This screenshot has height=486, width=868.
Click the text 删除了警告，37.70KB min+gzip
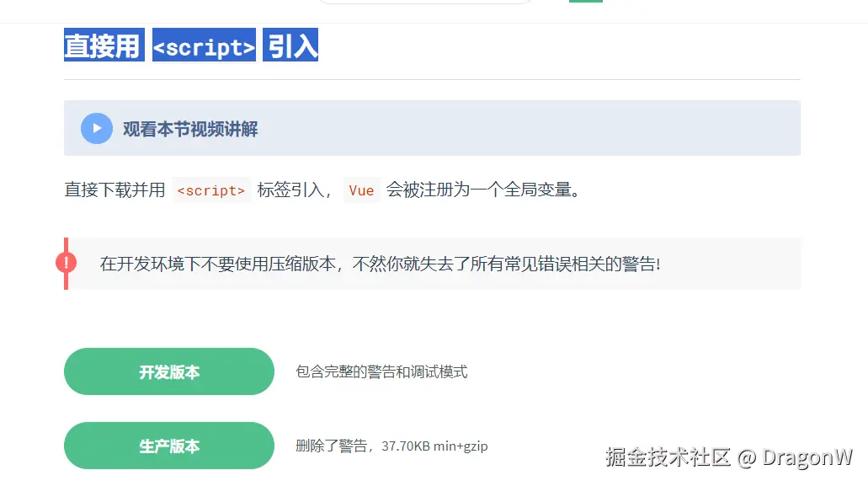391,446
